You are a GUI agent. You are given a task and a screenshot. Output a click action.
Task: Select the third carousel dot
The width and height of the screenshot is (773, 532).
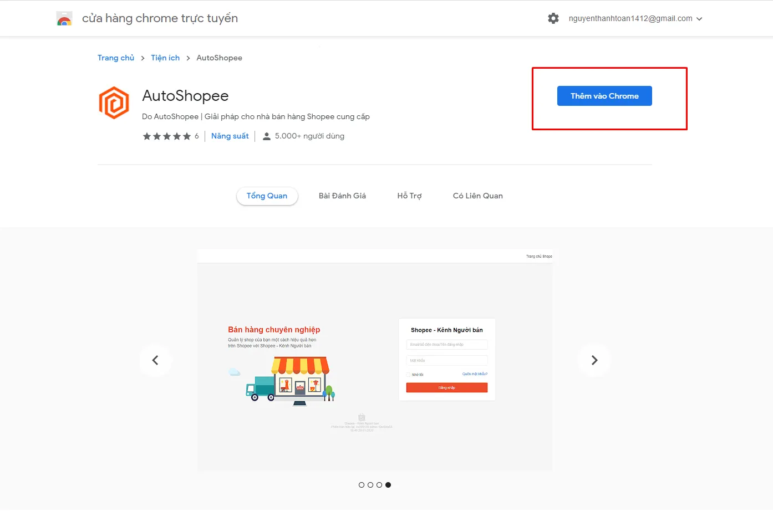tap(379, 485)
